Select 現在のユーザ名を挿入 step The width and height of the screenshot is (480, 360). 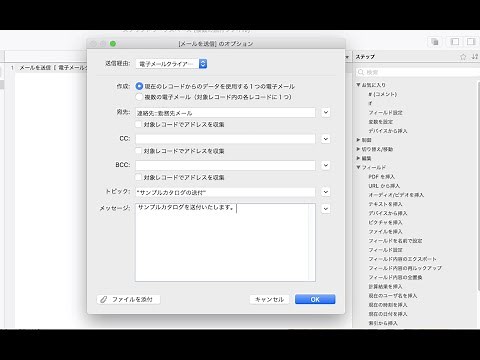pos(393,296)
